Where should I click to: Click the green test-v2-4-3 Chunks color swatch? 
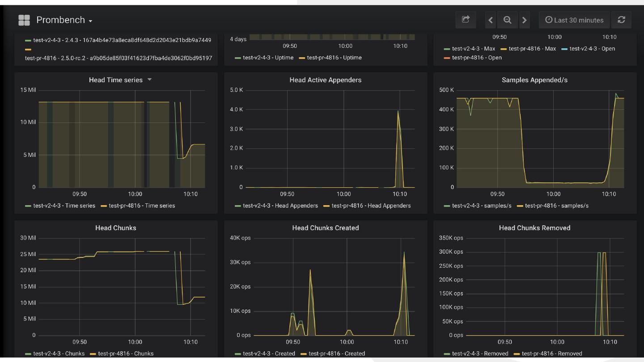pos(28,354)
